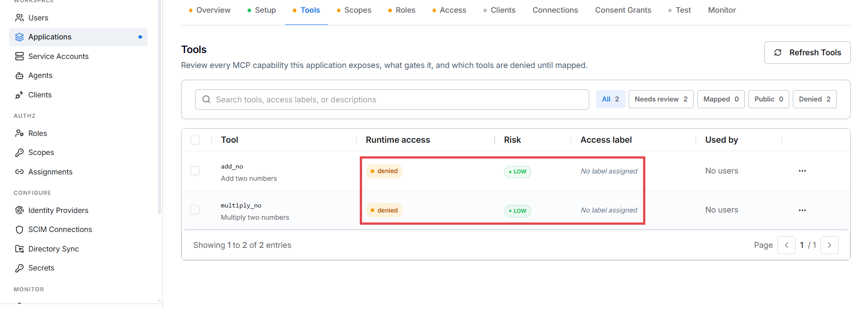Click the SCIM Connections shield icon

[19, 230]
